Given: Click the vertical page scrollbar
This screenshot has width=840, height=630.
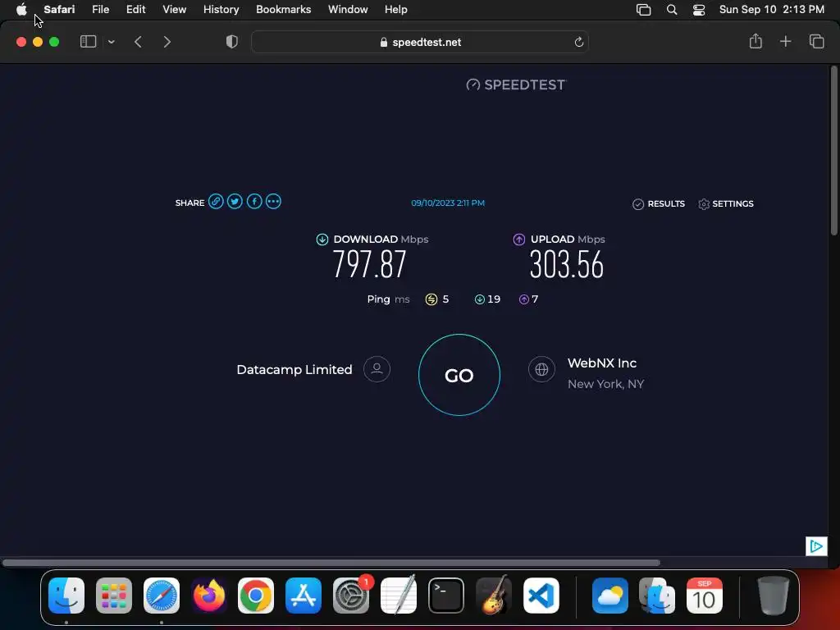Looking at the screenshot, I should coord(833,151).
